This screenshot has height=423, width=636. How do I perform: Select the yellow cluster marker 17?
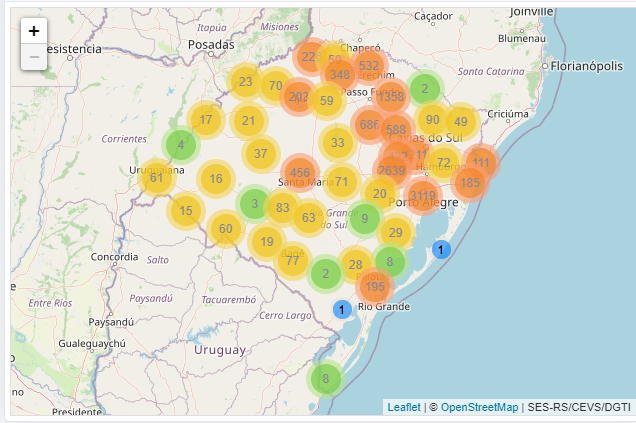point(206,121)
